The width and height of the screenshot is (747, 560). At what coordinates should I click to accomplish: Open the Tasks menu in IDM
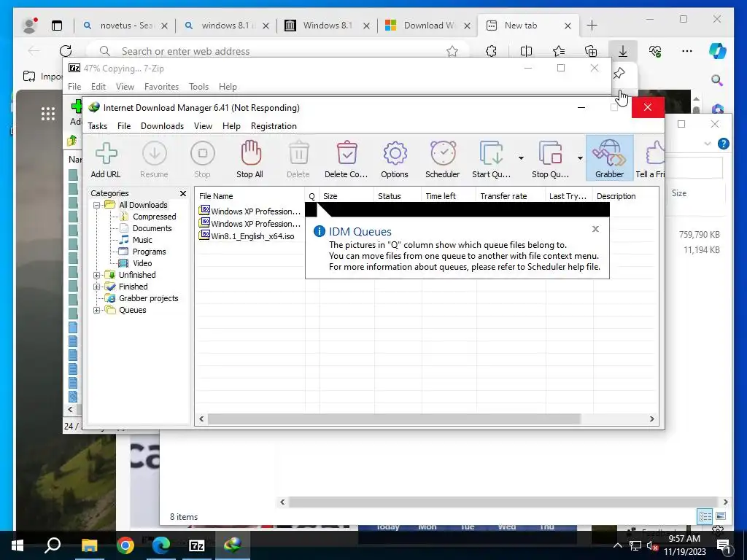pyautogui.click(x=97, y=126)
